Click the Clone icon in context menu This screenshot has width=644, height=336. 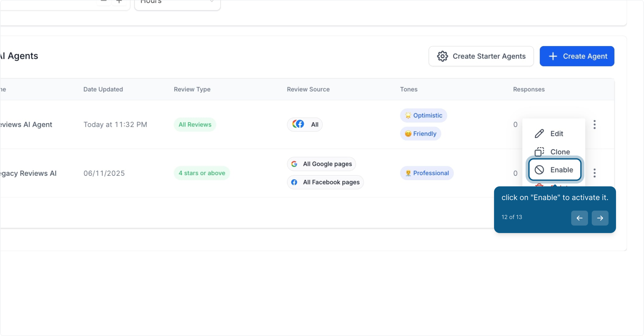pos(539,152)
